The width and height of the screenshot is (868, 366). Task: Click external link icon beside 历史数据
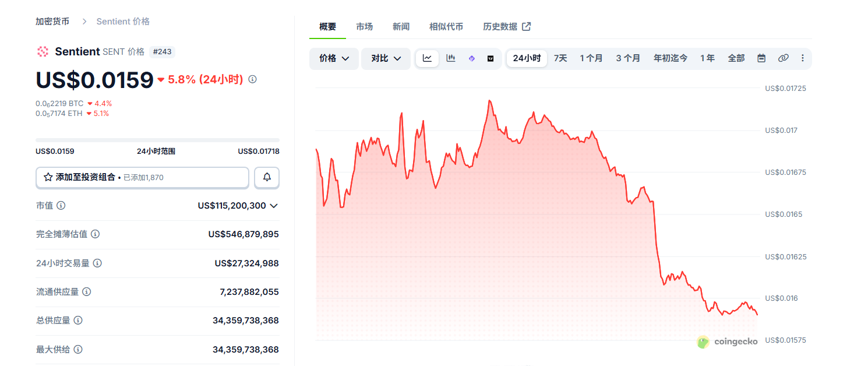(x=526, y=26)
